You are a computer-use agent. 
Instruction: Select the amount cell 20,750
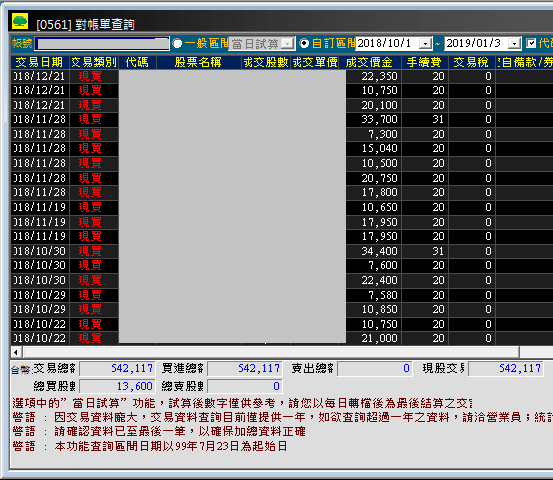pyautogui.click(x=374, y=178)
